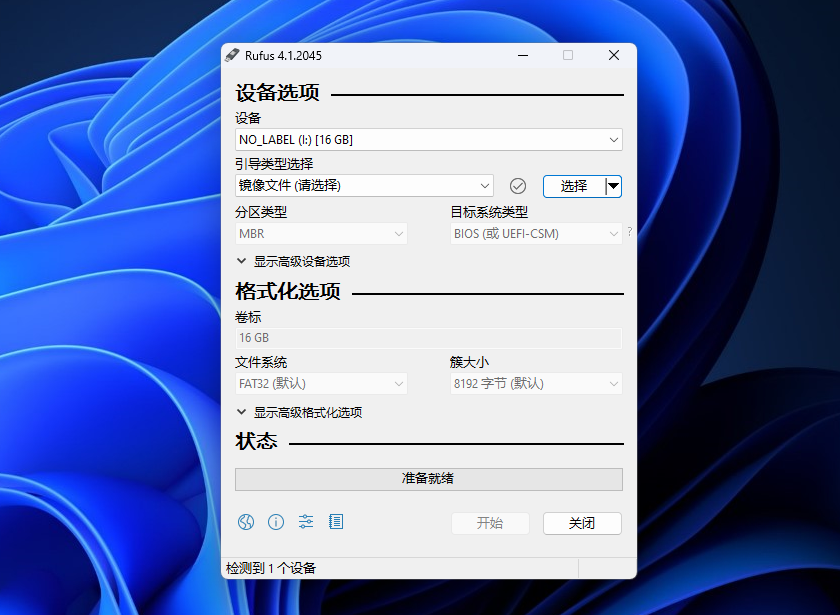Click the 设备选项 section heading
Screen dimensions: 840x615
[278, 93]
